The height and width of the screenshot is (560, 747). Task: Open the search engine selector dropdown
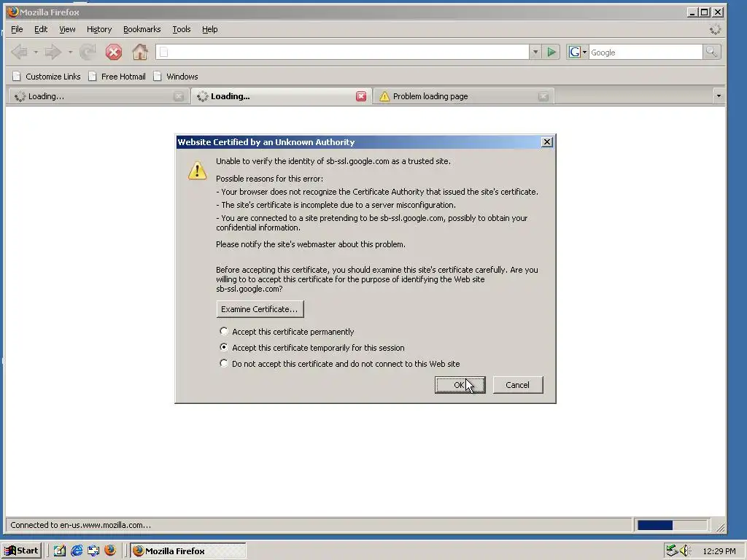(x=584, y=52)
